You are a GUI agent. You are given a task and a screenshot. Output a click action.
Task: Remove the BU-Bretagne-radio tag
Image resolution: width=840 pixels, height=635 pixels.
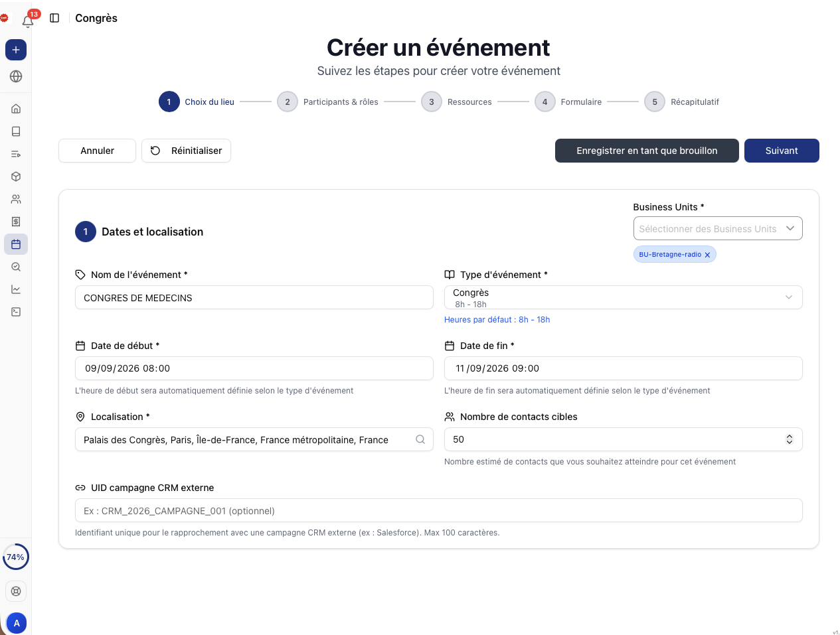coord(707,255)
